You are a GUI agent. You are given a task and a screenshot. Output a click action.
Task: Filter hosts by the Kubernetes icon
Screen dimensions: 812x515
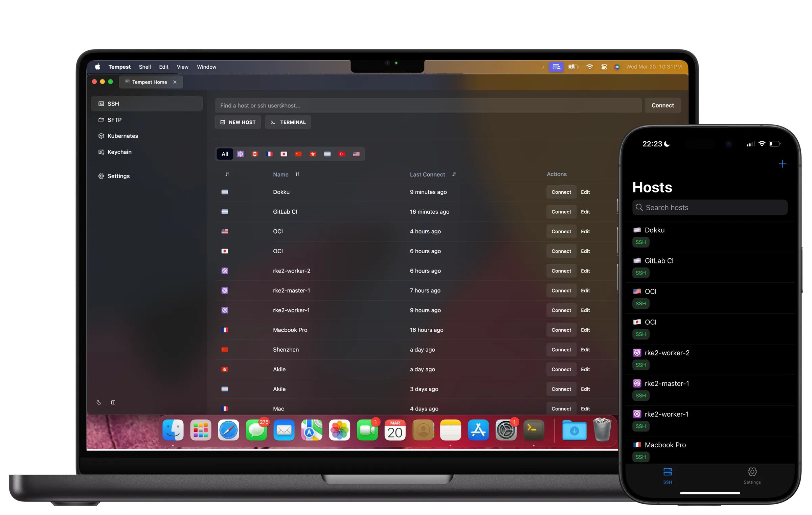[240, 154]
